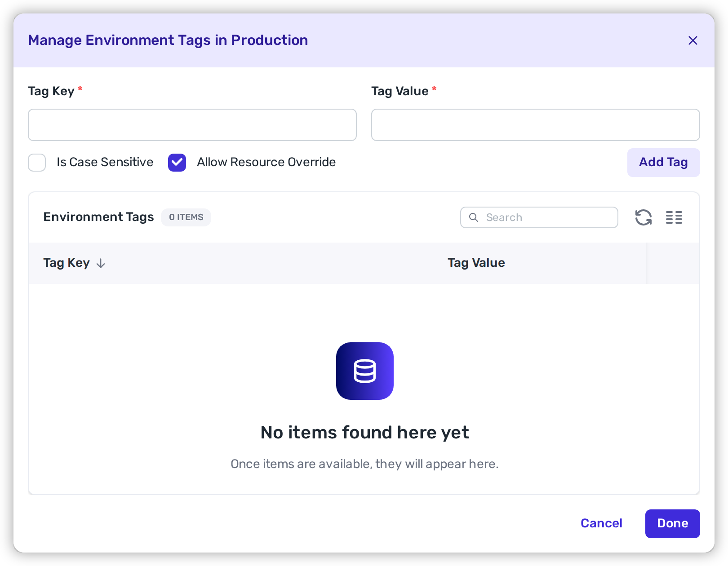
Task: Uncheck Allow Resource Override
Action: click(177, 163)
